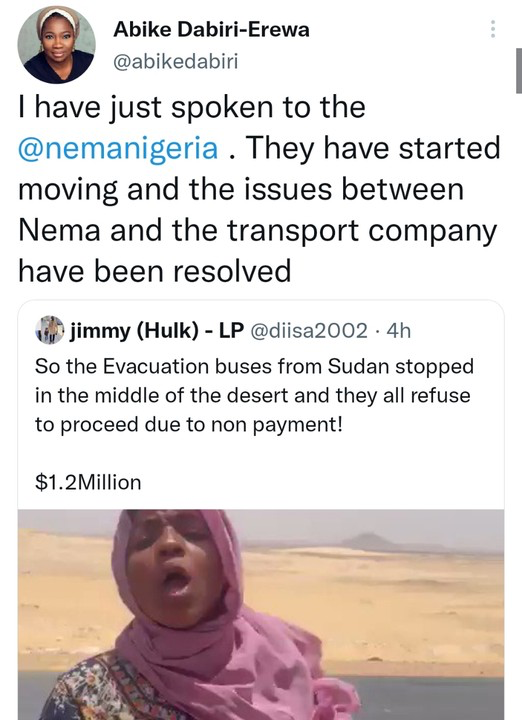This screenshot has height=720, width=522.
Task: Select the $1.2Million text in quoted tweet
Action: pos(88,483)
